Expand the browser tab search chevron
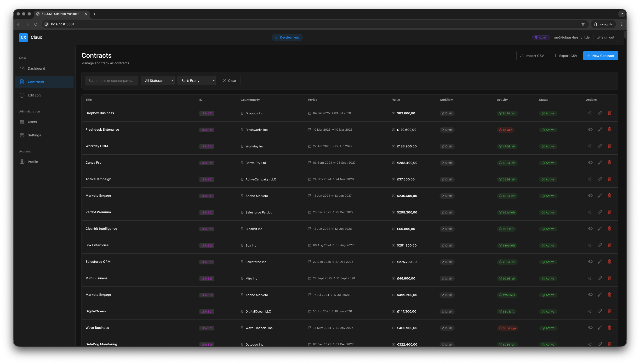 pos(622,14)
